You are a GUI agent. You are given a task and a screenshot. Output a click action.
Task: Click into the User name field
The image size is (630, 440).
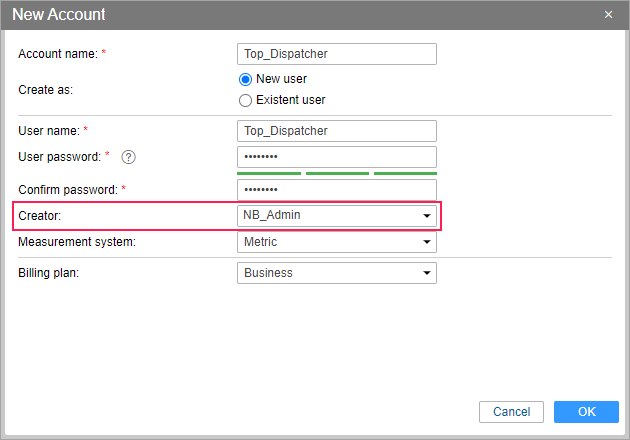pyautogui.click(x=336, y=131)
